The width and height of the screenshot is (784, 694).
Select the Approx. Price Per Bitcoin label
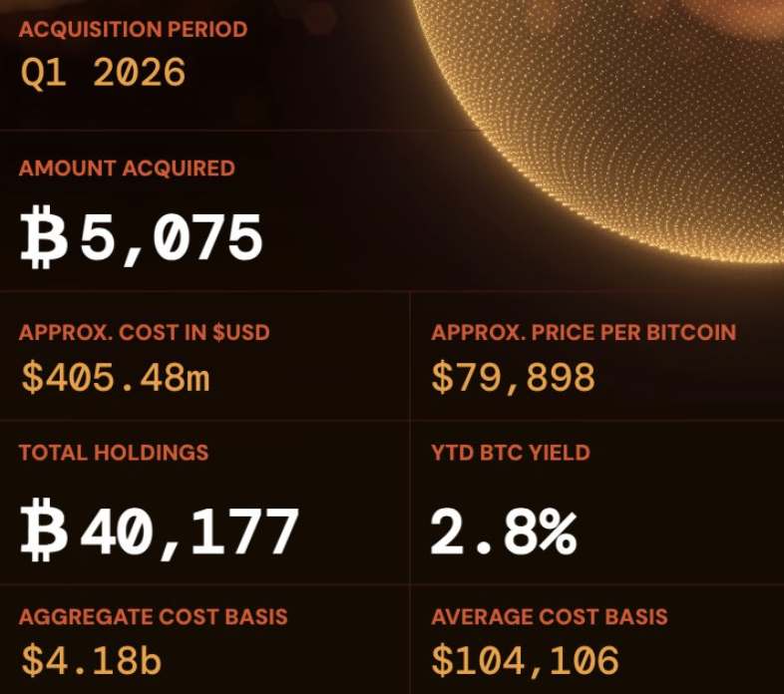point(584,332)
